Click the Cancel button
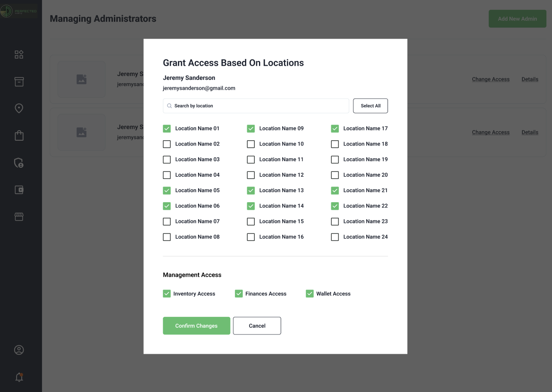The width and height of the screenshot is (552, 392). (257, 326)
